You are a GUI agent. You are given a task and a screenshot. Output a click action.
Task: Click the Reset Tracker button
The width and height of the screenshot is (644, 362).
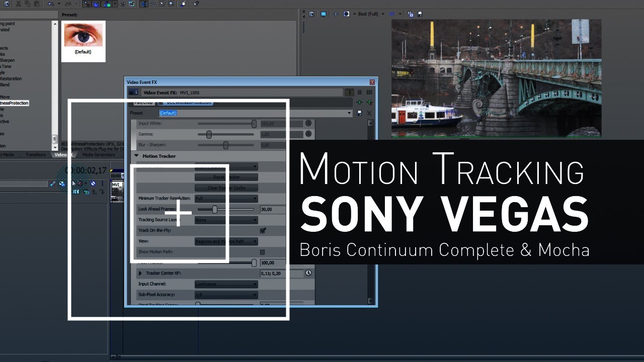pos(226,177)
